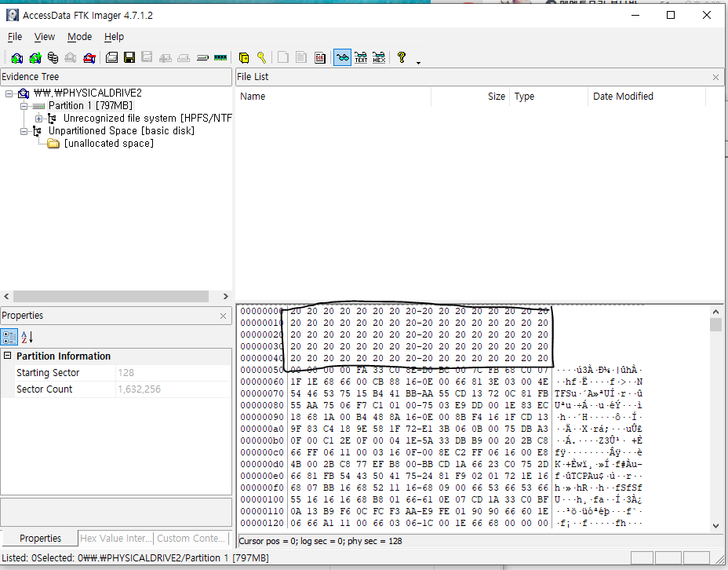The width and height of the screenshot is (728, 570).
Task: Sort file list by Size column
Action: click(x=471, y=96)
